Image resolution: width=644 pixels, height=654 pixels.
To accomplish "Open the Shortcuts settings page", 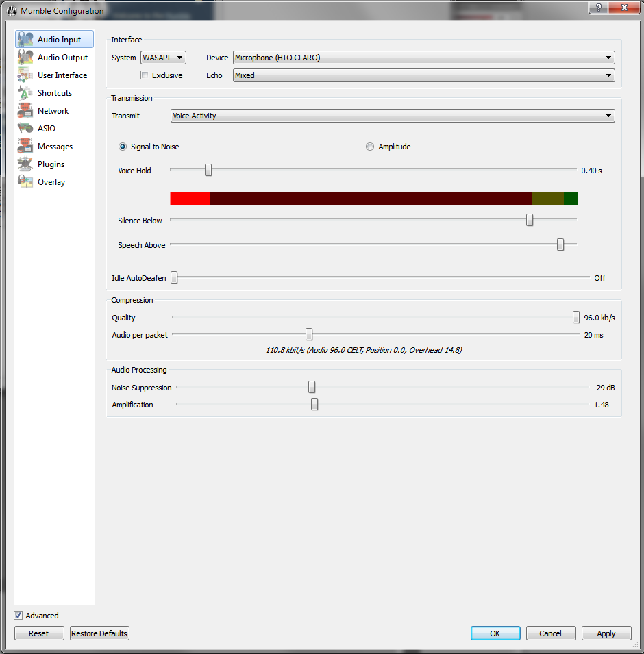I will pos(55,92).
